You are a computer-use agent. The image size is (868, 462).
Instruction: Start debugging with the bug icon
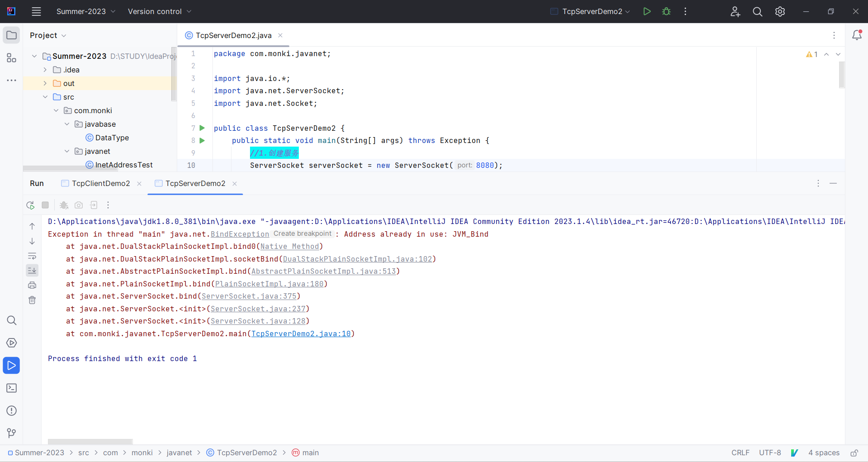click(666, 11)
